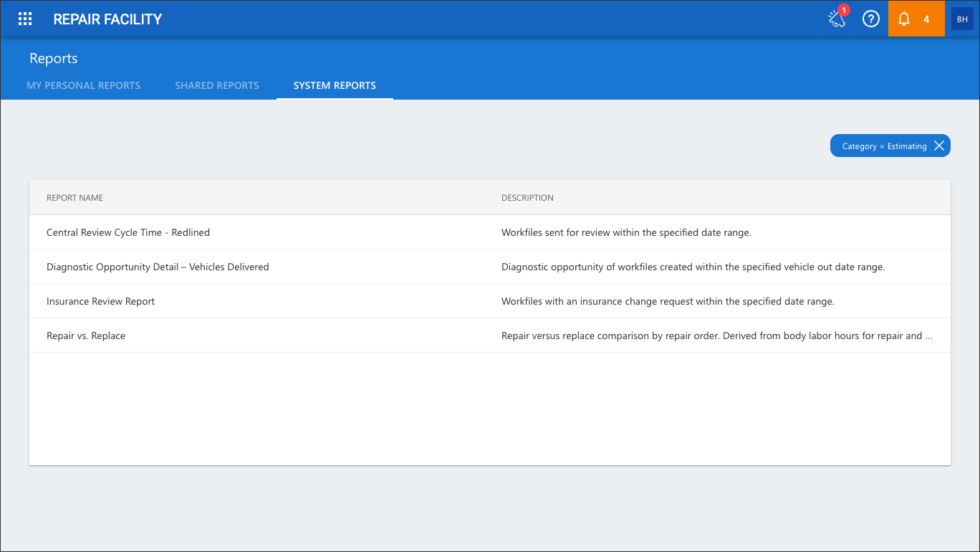
Task: Open the Repair vs. Replace report
Action: pyautogui.click(x=86, y=336)
